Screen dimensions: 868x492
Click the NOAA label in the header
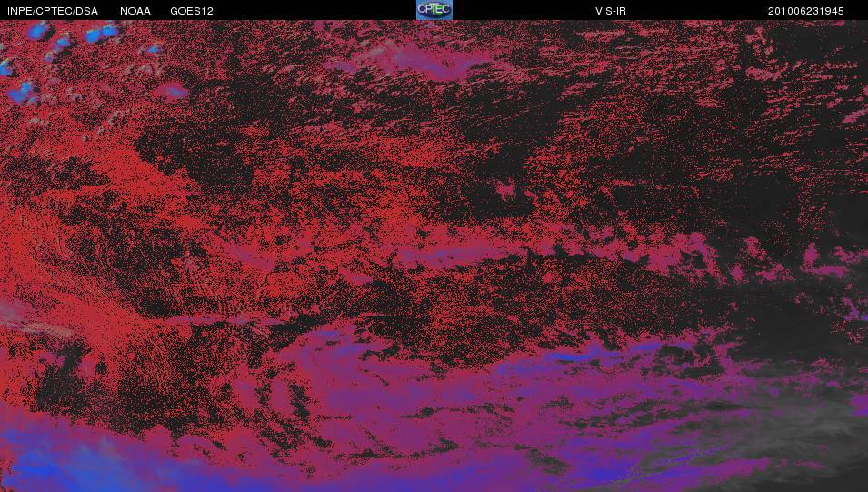(x=135, y=11)
